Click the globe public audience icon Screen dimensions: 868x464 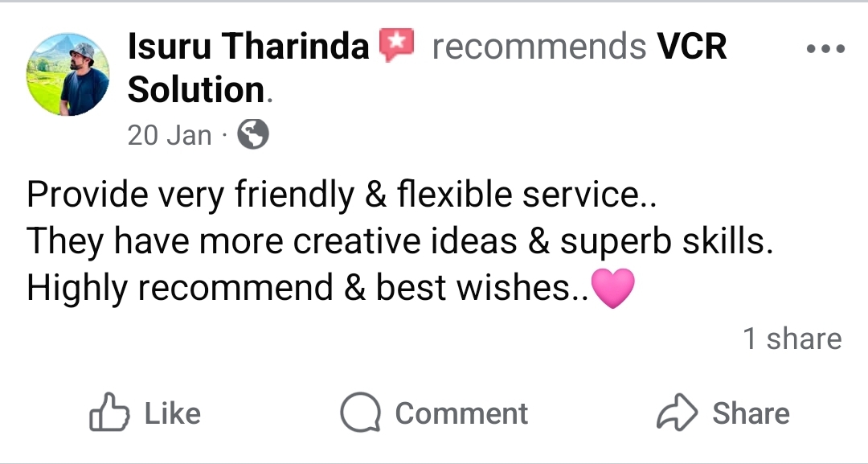point(253,135)
